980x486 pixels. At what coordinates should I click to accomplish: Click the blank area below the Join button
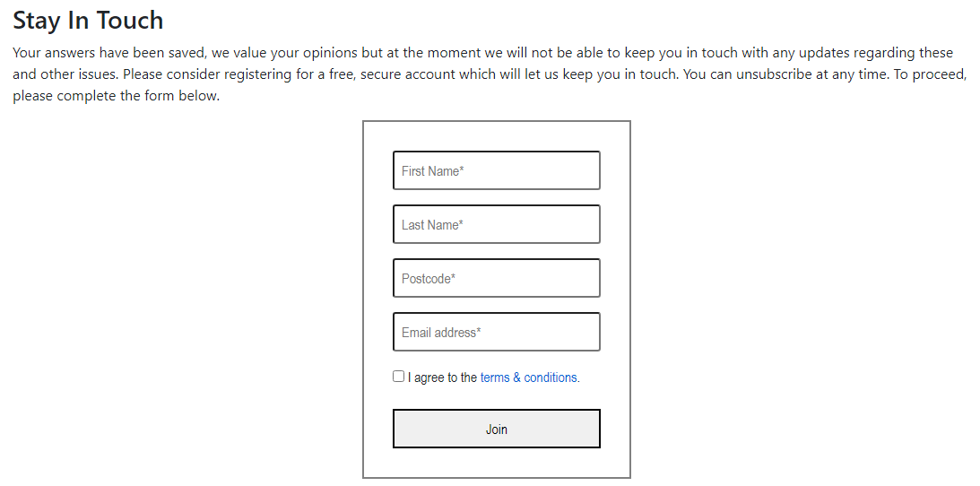point(496,462)
